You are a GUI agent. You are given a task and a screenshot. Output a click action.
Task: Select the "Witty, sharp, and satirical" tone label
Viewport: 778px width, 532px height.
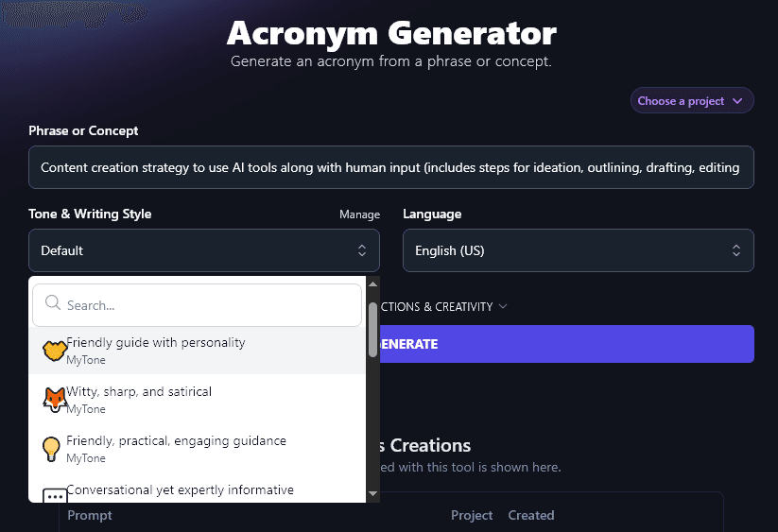click(139, 391)
